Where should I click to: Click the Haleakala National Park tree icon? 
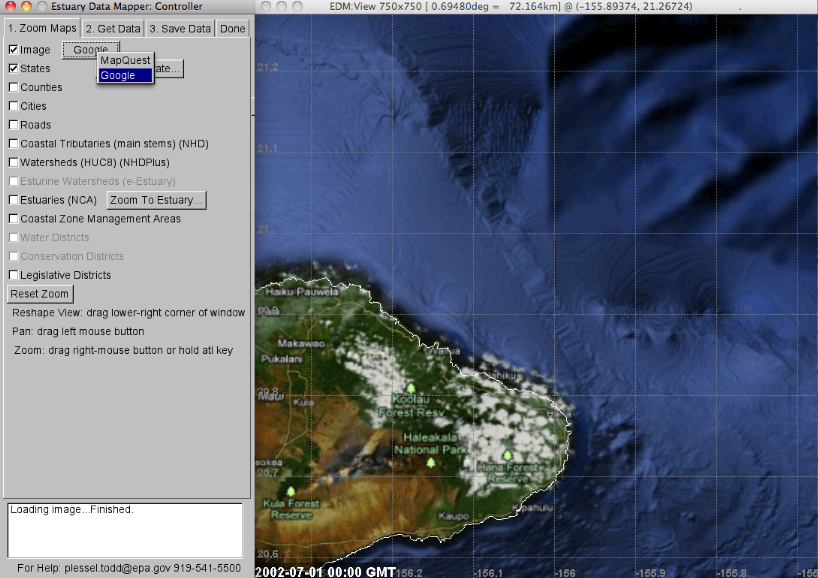[431, 462]
